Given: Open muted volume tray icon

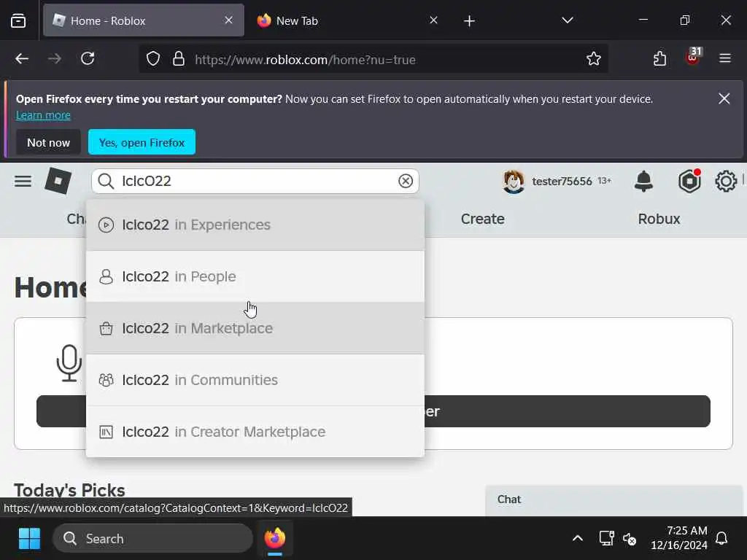Looking at the screenshot, I should pos(630,539).
